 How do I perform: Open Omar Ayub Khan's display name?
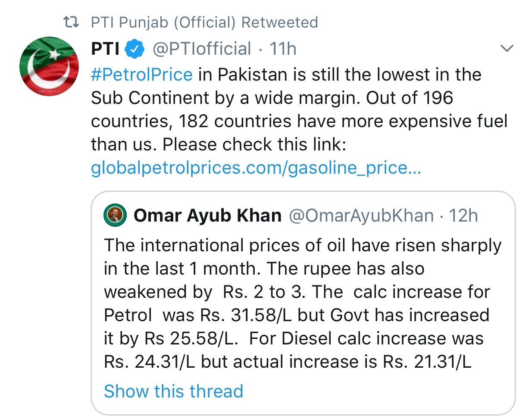point(207,215)
